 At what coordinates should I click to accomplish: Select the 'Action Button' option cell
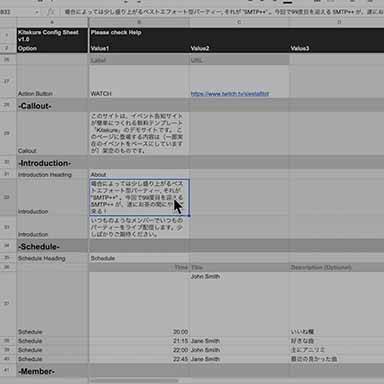pos(52,82)
